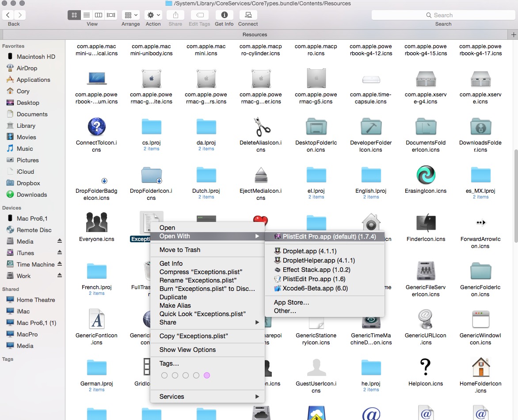
Task: Apply the third empty tag circle
Action: pyautogui.click(x=186, y=375)
